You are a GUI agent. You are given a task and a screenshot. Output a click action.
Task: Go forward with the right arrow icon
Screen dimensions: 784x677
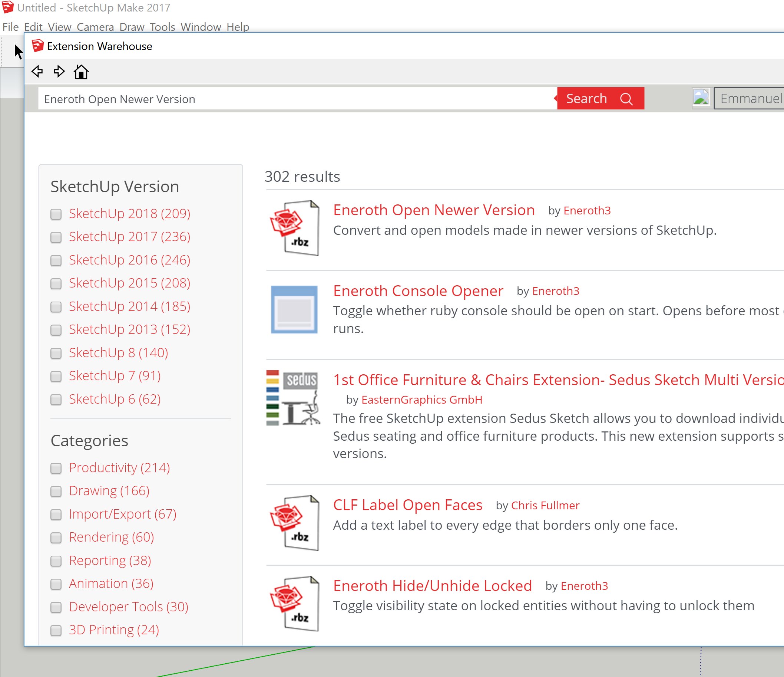pyautogui.click(x=59, y=71)
